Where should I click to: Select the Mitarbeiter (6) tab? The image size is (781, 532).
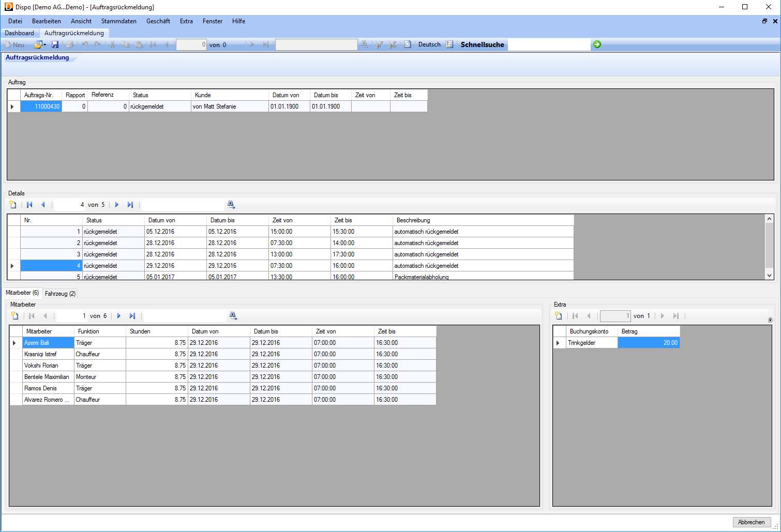point(22,293)
